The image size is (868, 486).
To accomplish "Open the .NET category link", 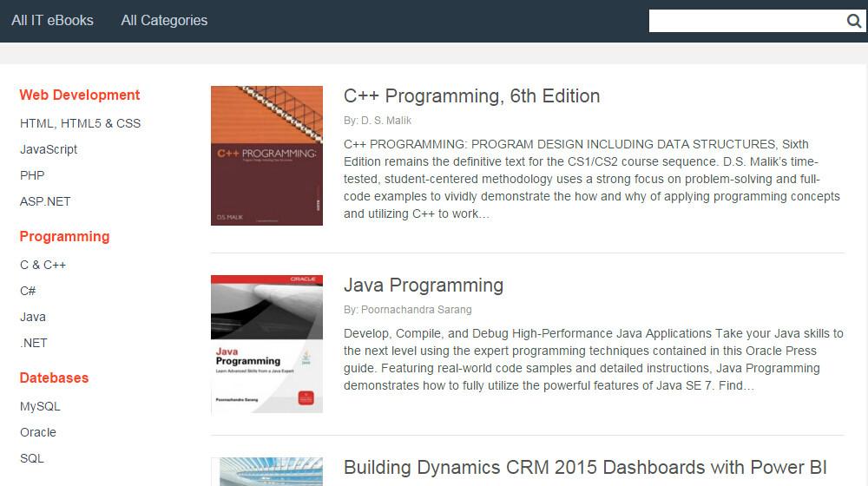I will pyautogui.click(x=34, y=343).
